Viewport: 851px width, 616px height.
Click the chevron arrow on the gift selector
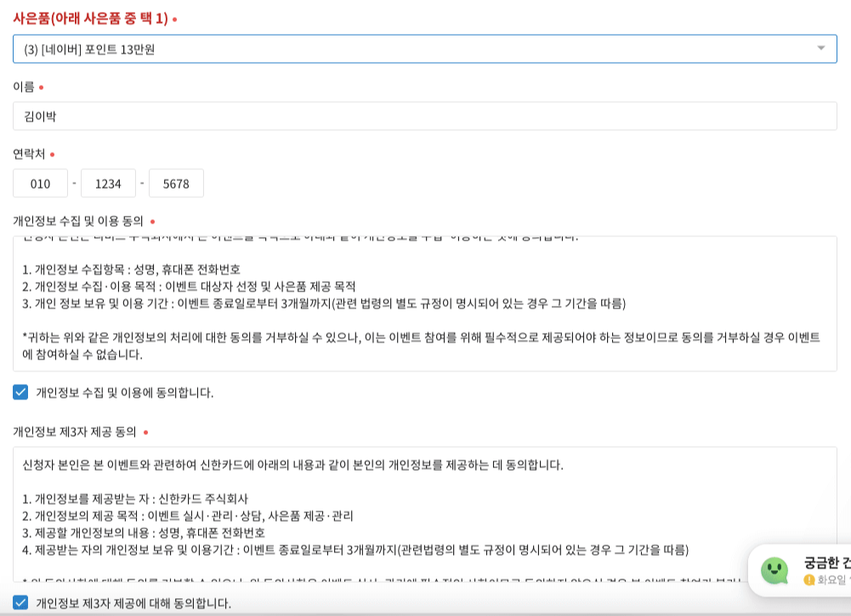point(821,48)
